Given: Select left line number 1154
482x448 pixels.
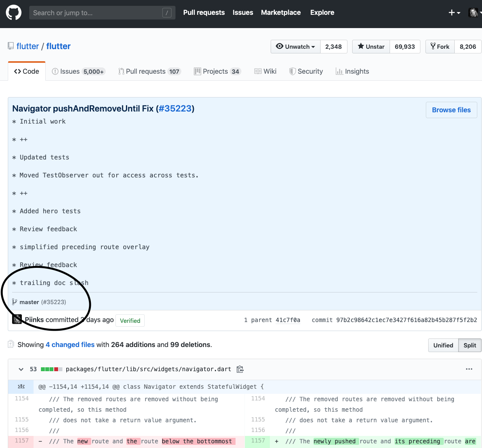Looking at the screenshot, I should coord(22,398).
